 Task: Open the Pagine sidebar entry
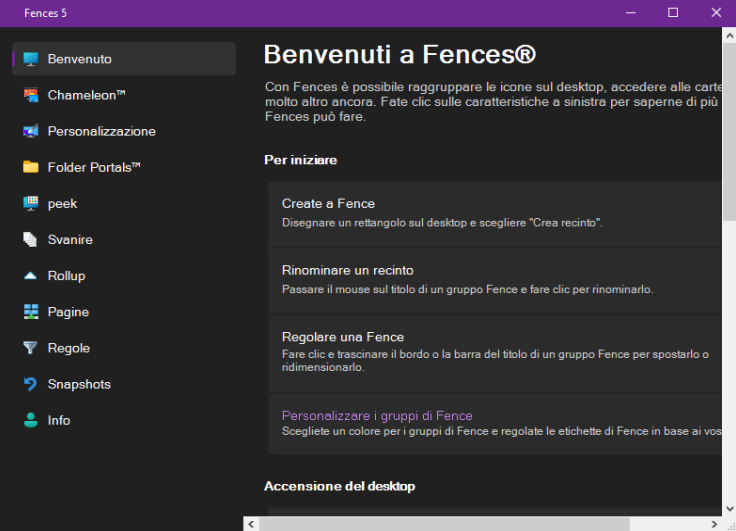tap(124, 312)
